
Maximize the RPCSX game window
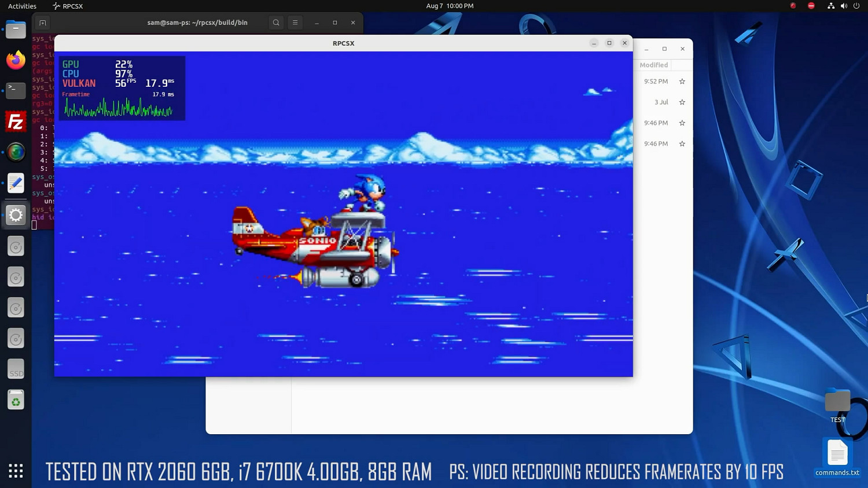[609, 43]
